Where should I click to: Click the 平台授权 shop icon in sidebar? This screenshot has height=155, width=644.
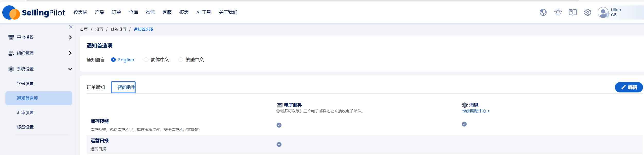[x=11, y=37]
